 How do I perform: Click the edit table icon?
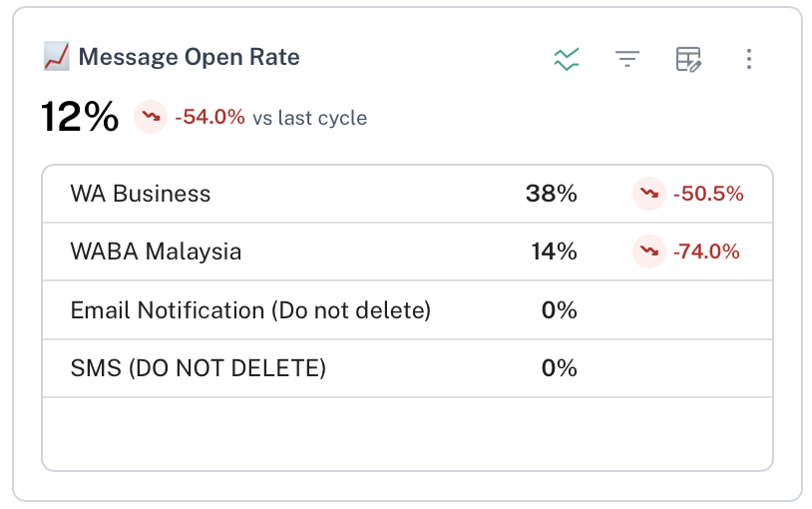(688, 59)
